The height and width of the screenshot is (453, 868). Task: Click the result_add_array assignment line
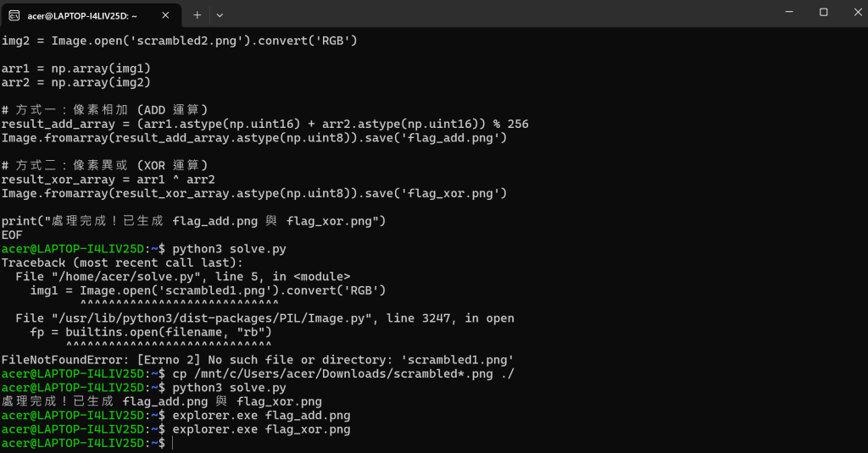tap(264, 124)
